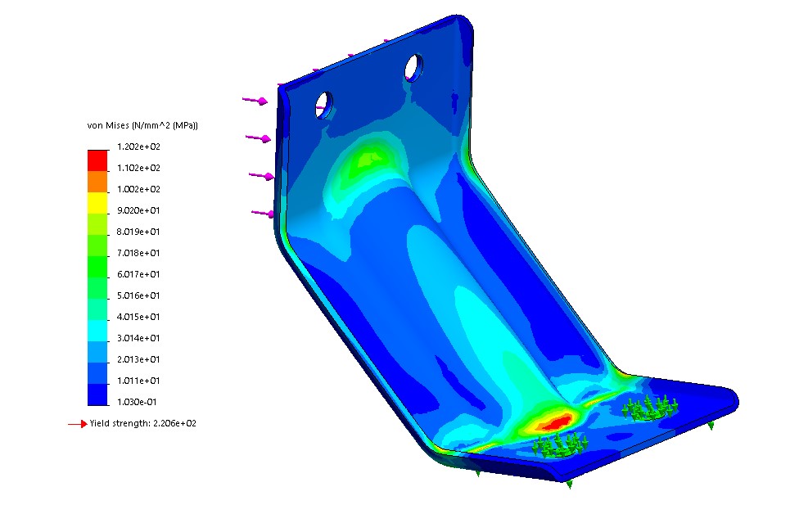Click the 1.002e+02 legend value

138,189
